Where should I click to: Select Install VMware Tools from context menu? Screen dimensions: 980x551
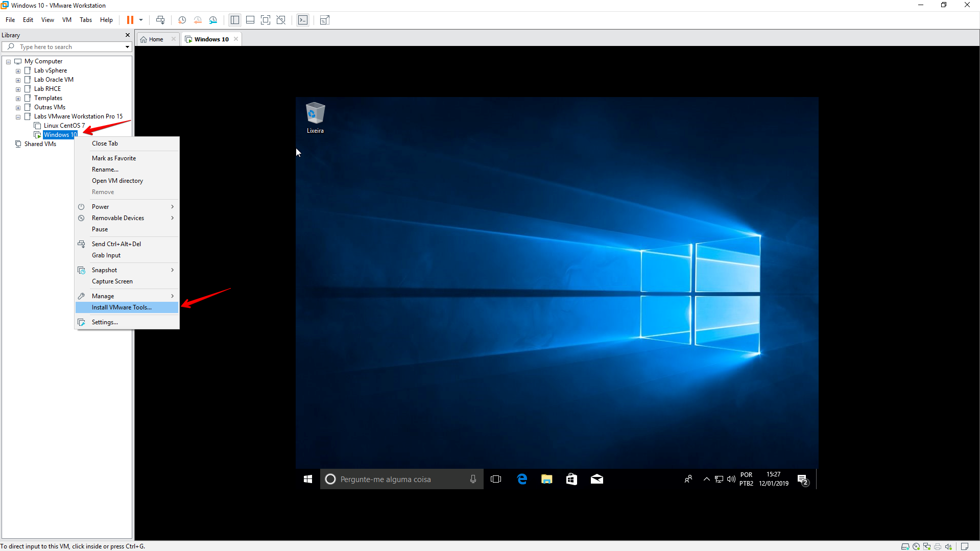[122, 307]
